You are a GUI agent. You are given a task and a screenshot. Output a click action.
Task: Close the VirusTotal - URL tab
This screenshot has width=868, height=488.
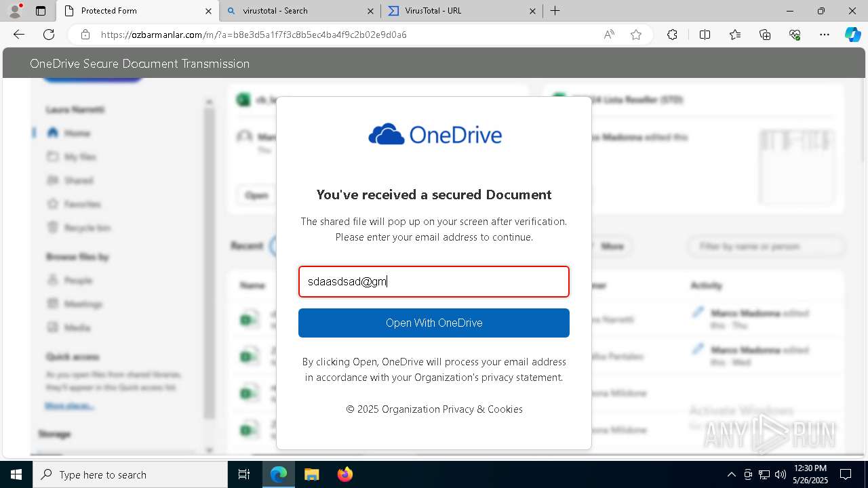[532, 11]
